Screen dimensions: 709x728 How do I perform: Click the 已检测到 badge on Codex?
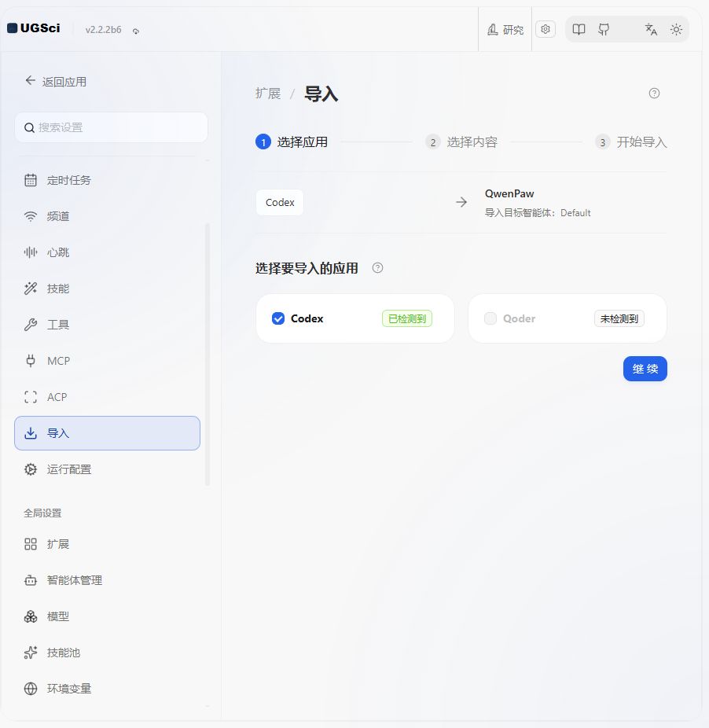[x=406, y=318]
